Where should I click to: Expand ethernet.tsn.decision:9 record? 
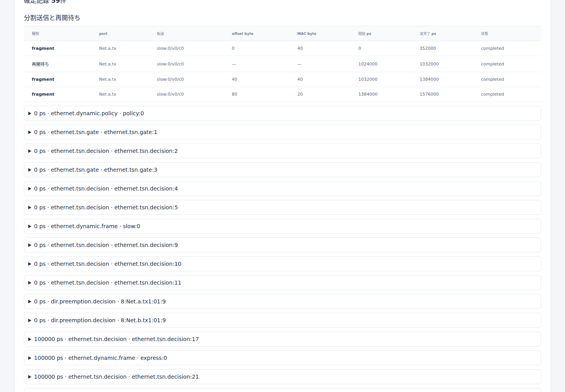(x=282, y=245)
